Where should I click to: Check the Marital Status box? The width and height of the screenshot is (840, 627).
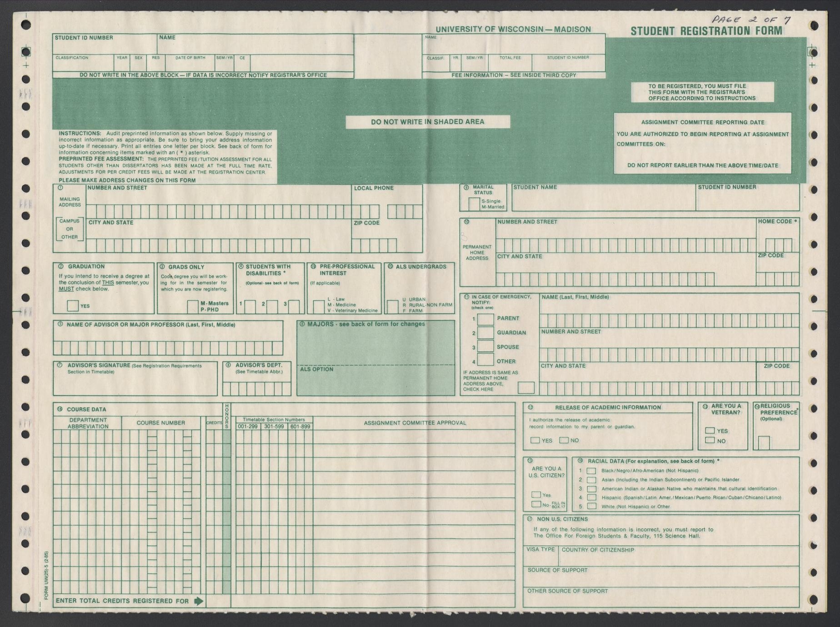(x=474, y=204)
